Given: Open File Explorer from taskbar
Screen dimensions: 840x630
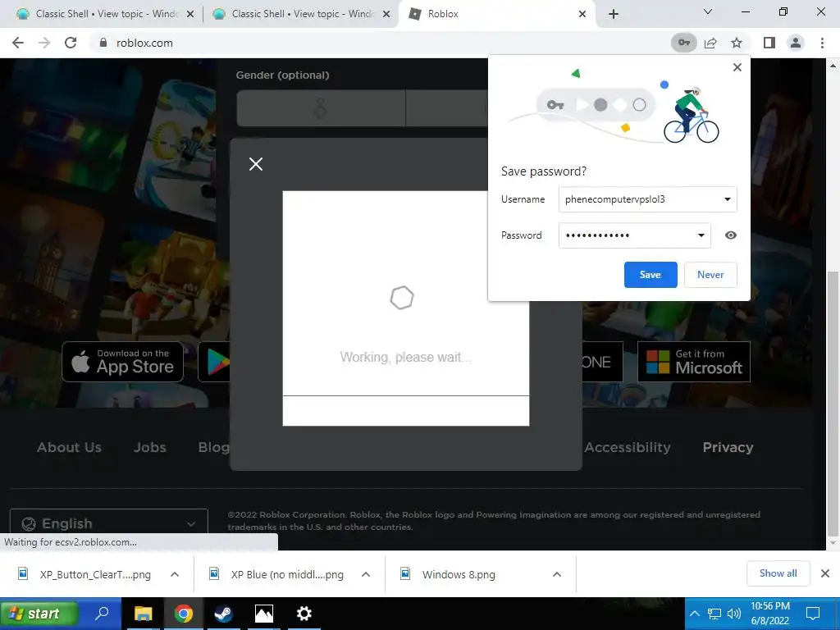Looking at the screenshot, I should pos(143,614).
